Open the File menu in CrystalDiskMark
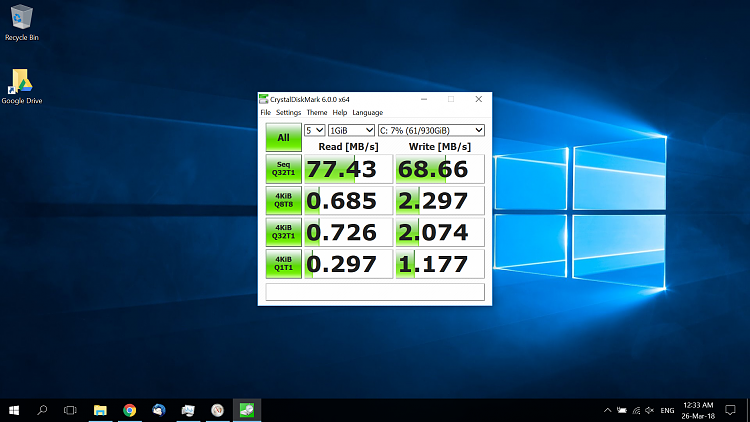Image resolution: width=750 pixels, height=422 pixels. coord(265,112)
